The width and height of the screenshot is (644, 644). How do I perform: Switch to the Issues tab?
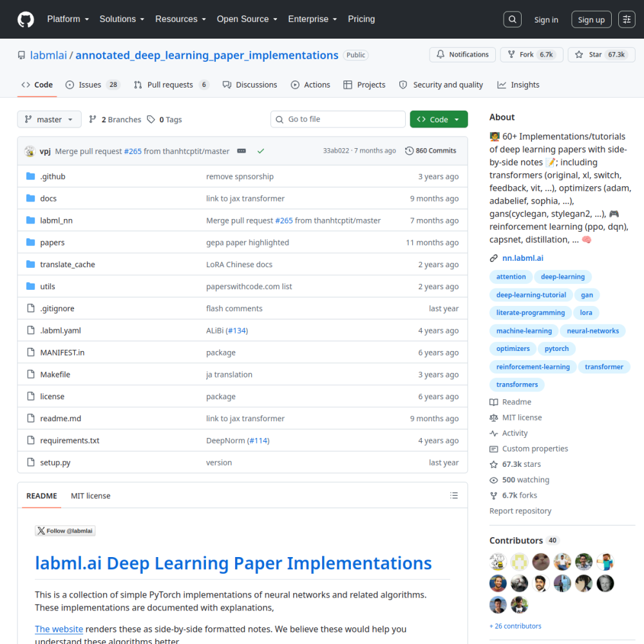(93, 84)
